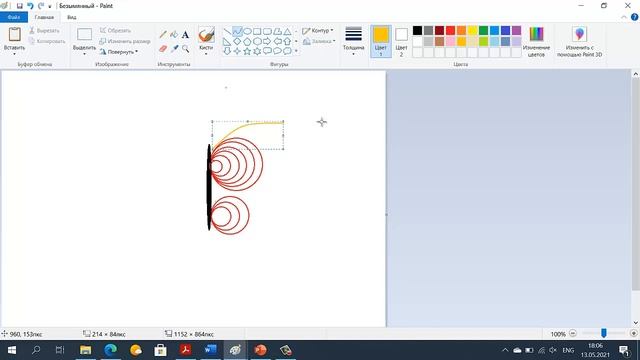Click the Resize (Изменить размер) button
The image size is (640, 360).
point(125,41)
